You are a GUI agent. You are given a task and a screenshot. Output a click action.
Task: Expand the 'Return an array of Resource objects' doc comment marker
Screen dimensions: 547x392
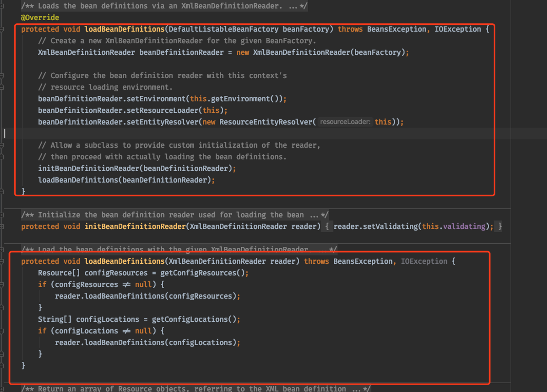click(1, 389)
